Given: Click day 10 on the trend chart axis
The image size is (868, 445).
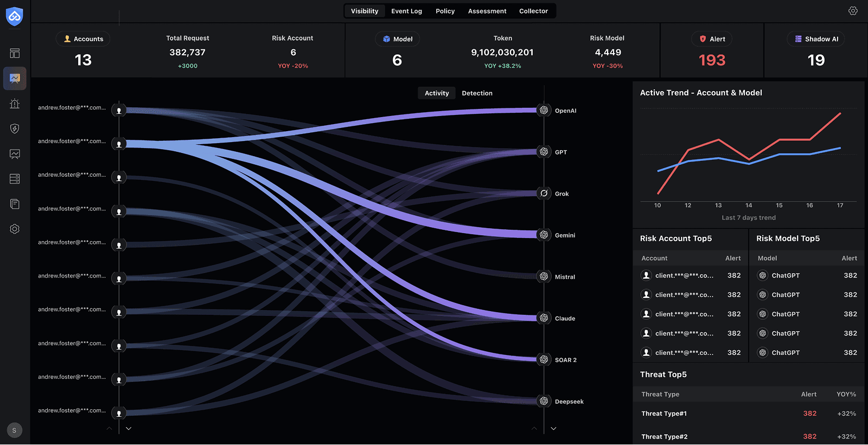Looking at the screenshot, I should pos(658,205).
